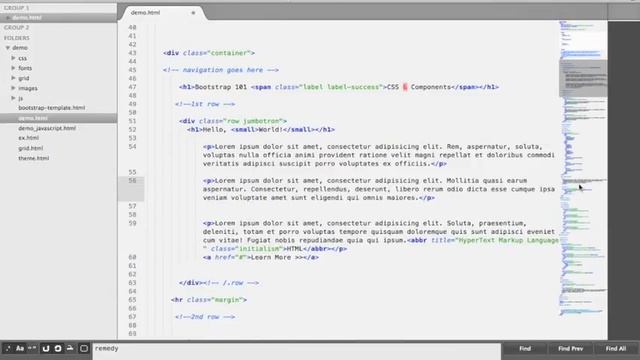
Task: Click 'Components' text on line 47
Action: 431,87
